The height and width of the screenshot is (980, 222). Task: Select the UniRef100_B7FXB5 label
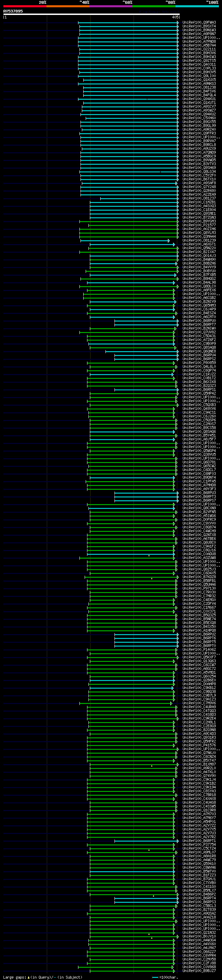(x=199, y=275)
